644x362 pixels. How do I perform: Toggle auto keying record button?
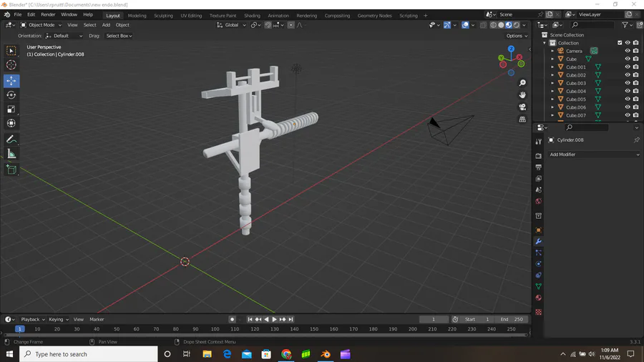click(x=232, y=319)
